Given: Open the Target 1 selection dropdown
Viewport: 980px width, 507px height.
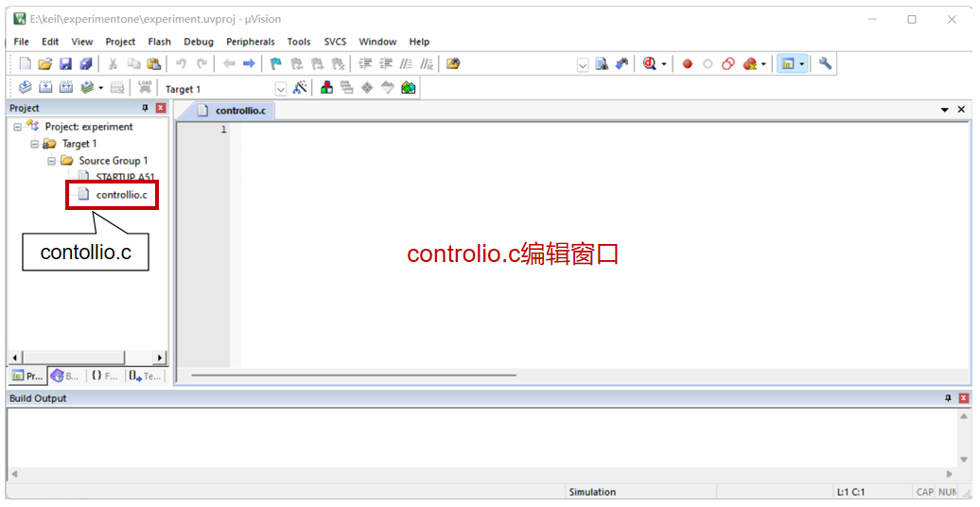Looking at the screenshot, I should point(281,90).
